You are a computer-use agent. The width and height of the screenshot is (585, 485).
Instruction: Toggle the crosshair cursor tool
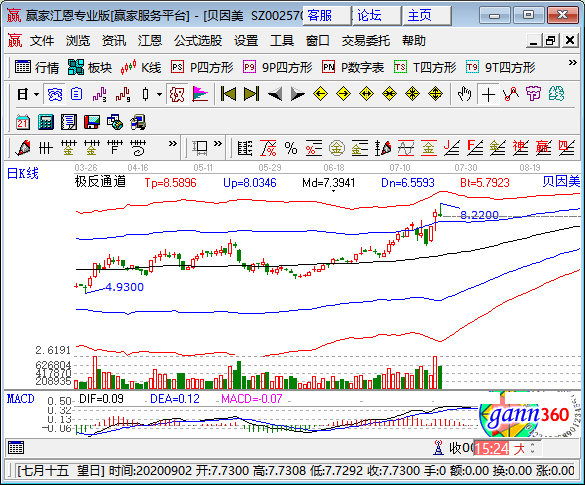click(488, 94)
